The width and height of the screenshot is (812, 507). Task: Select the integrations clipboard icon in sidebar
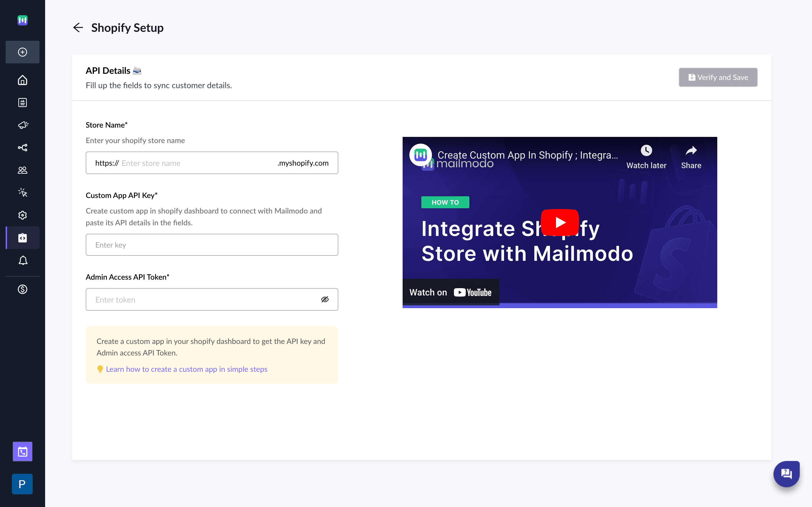coord(23,238)
